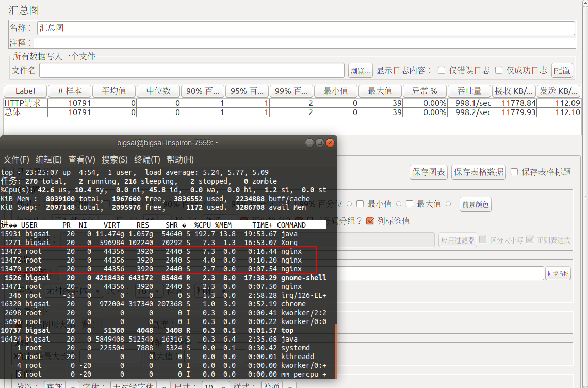Tick the 保存表格标题 checkbox
The width and height of the screenshot is (588, 388).
click(x=514, y=172)
